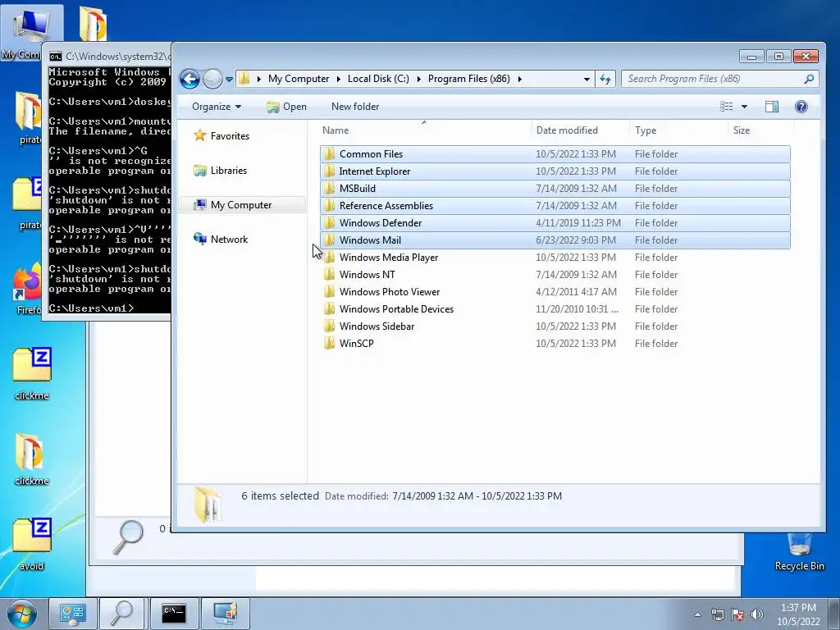This screenshot has width=840, height=630.
Task: Create a New folder from toolbar
Action: coord(355,107)
